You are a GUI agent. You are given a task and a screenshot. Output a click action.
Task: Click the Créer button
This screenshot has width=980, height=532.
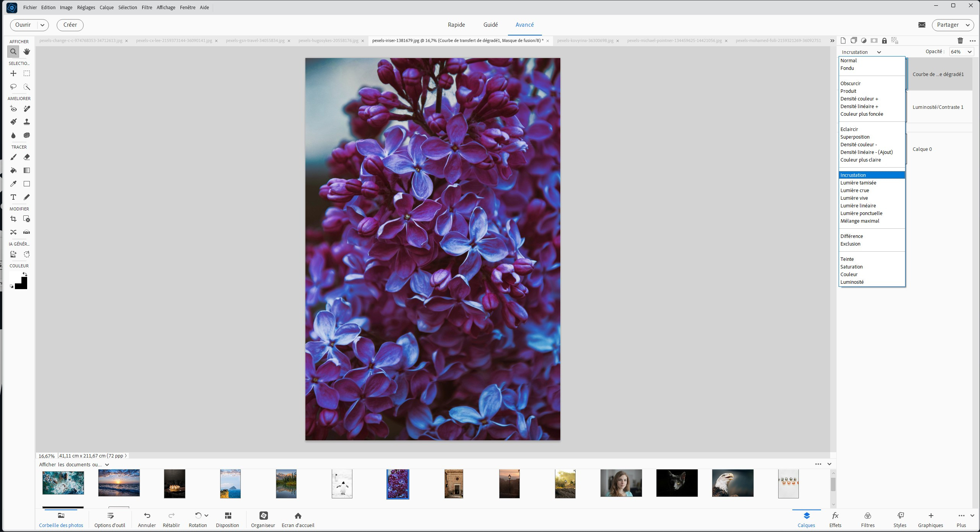pyautogui.click(x=70, y=25)
